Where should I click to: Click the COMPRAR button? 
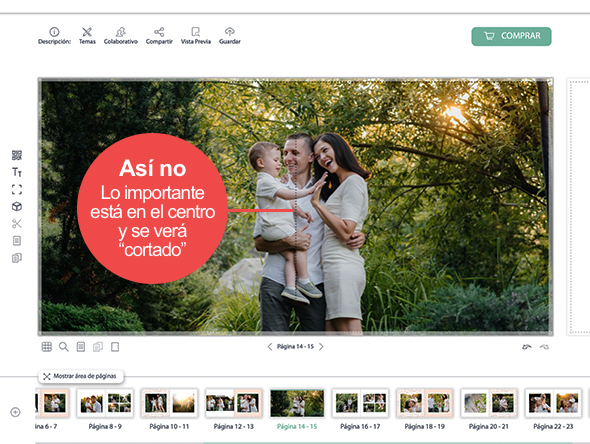511,36
